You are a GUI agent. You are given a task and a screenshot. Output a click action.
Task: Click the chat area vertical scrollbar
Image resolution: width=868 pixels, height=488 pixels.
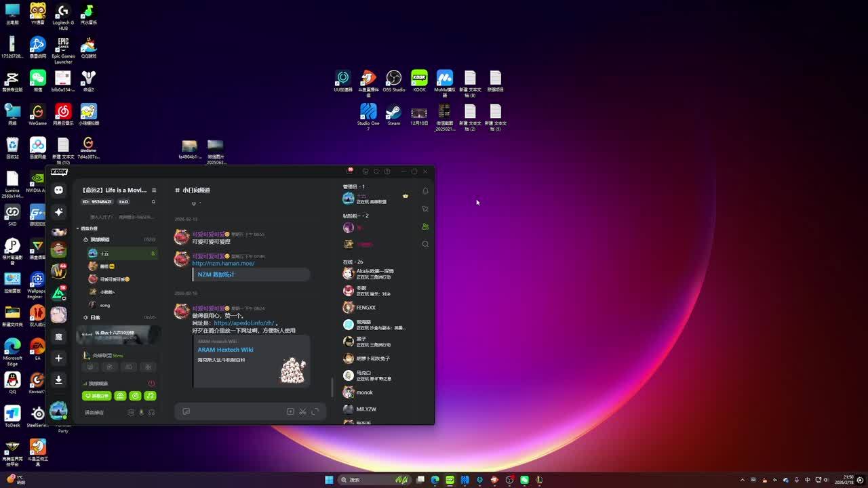332,386
